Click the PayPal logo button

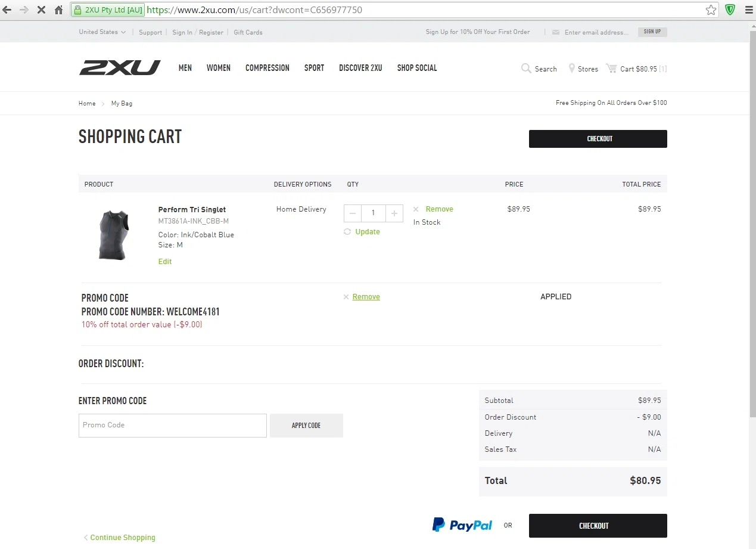coord(462,525)
